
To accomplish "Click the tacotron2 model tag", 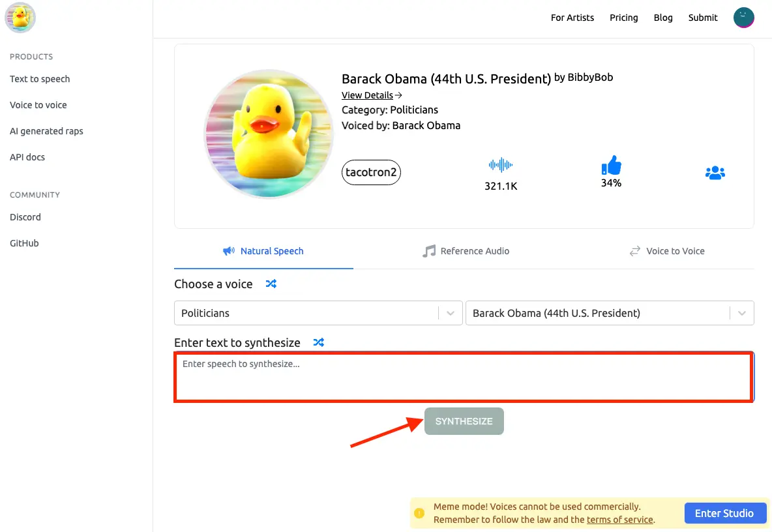I will point(371,172).
